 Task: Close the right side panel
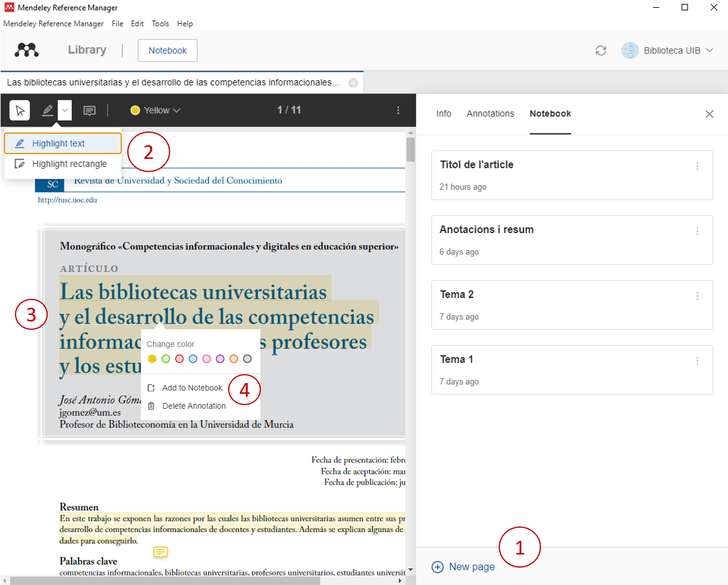pos(709,114)
